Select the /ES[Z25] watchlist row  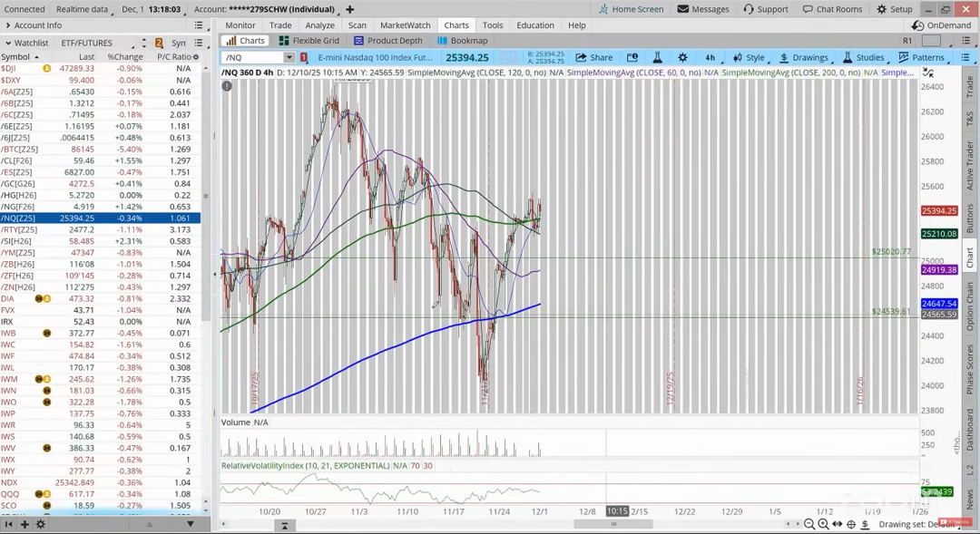coord(100,171)
